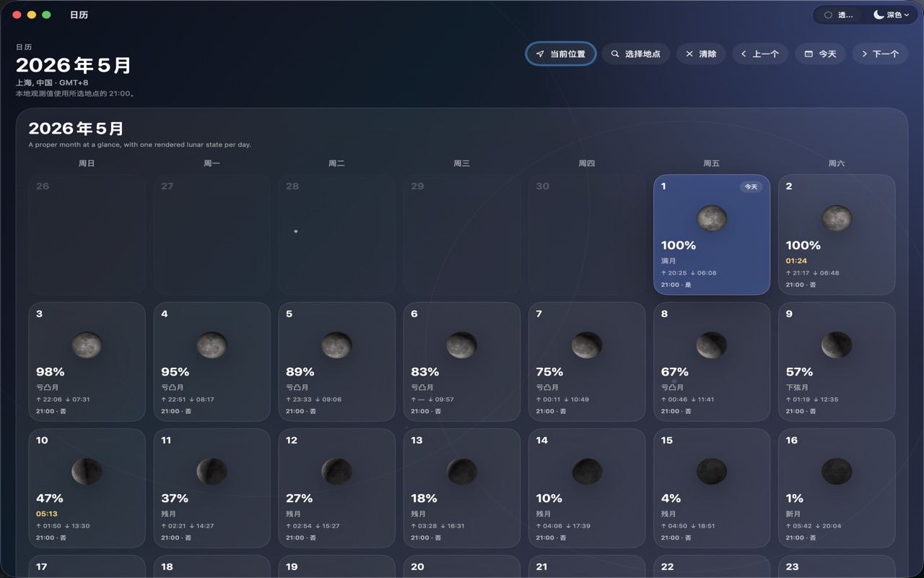Select the faded April 28 day cell
This screenshot has width=924, height=578.
pyautogui.click(x=336, y=234)
